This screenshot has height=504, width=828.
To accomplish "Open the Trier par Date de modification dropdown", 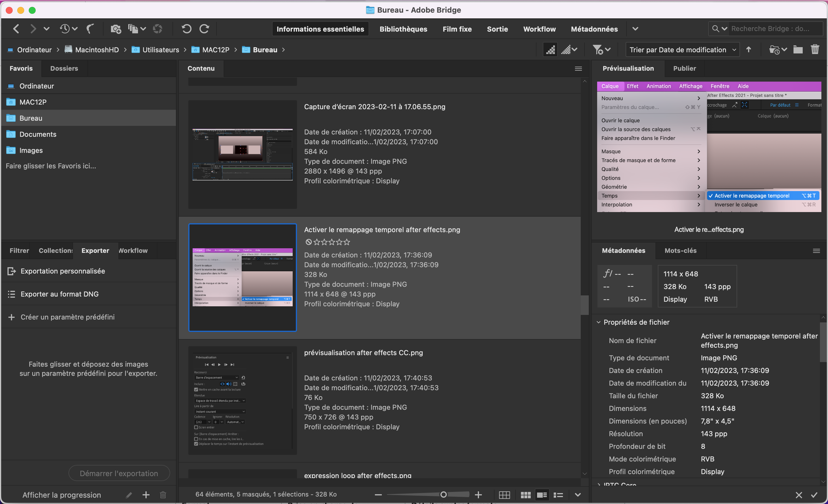I will (682, 50).
